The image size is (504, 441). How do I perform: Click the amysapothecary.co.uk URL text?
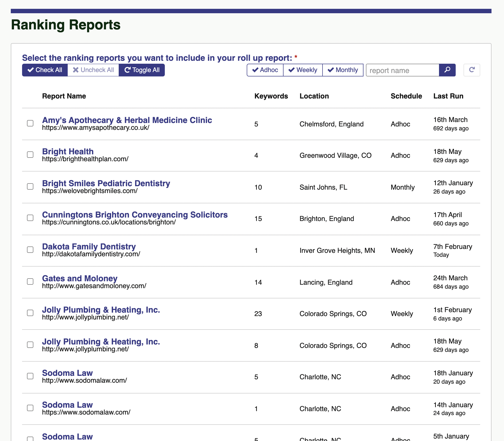tap(96, 128)
